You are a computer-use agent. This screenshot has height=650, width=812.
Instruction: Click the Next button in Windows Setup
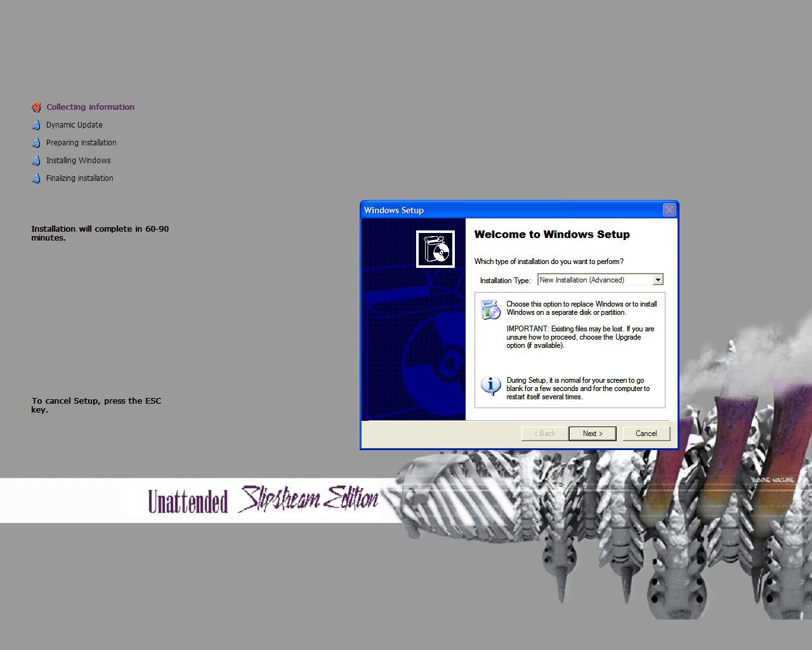pos(593,434)
